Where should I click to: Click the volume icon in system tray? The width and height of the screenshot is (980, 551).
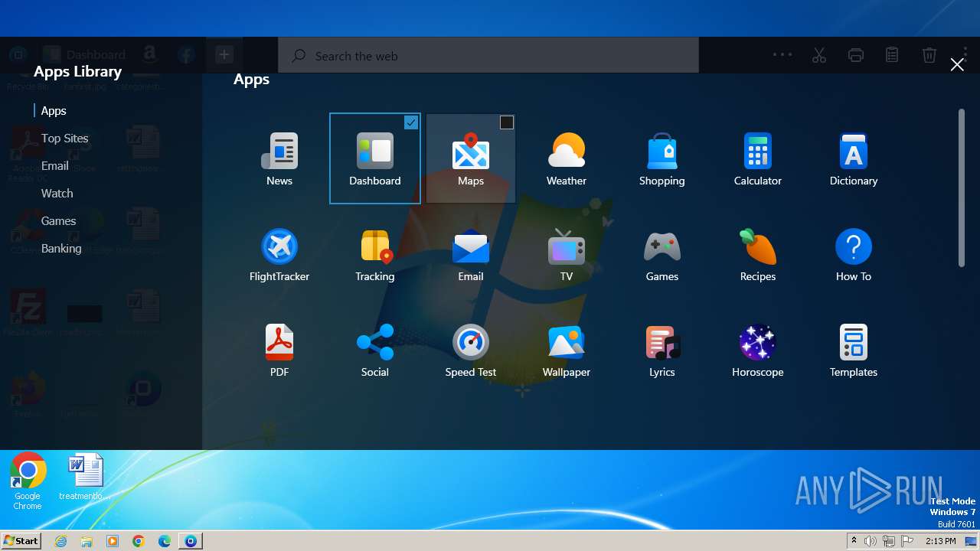[x=871, y=541]
